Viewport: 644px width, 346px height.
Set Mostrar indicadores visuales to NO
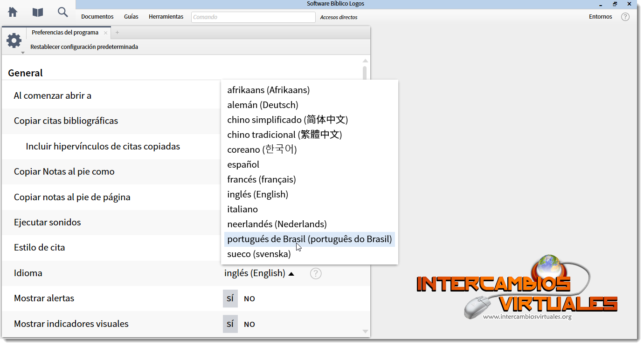tap(249, 324)
